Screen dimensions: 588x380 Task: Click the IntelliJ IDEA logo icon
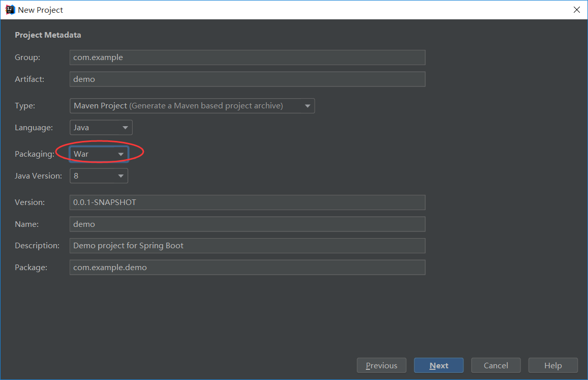coord(10,10)
